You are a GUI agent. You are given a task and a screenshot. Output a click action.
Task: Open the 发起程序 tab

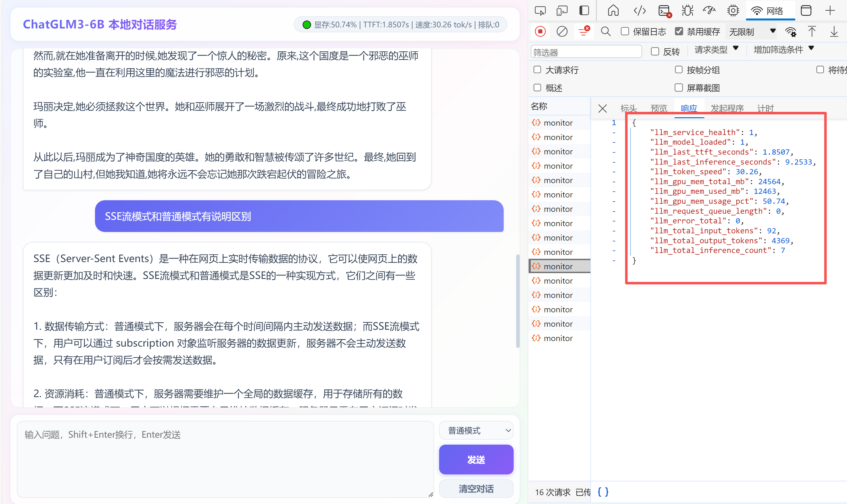727,109
